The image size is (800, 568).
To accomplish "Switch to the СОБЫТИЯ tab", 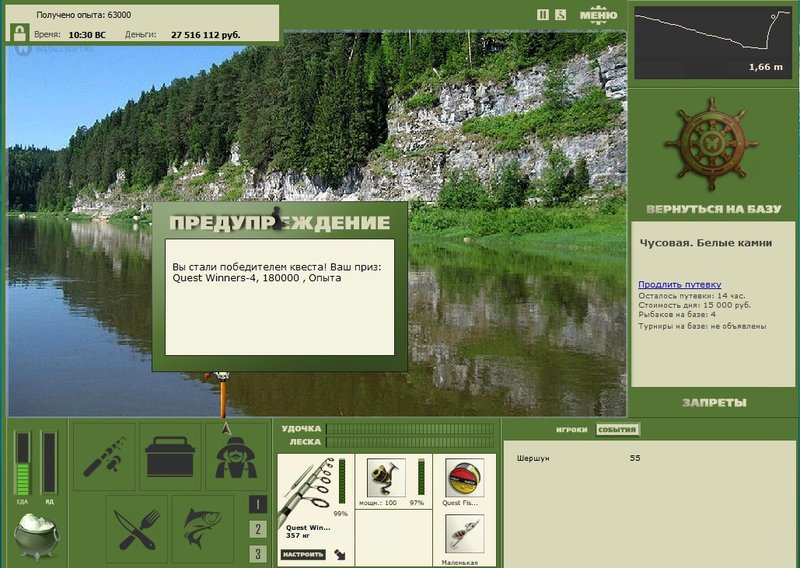I will (617, 430).
